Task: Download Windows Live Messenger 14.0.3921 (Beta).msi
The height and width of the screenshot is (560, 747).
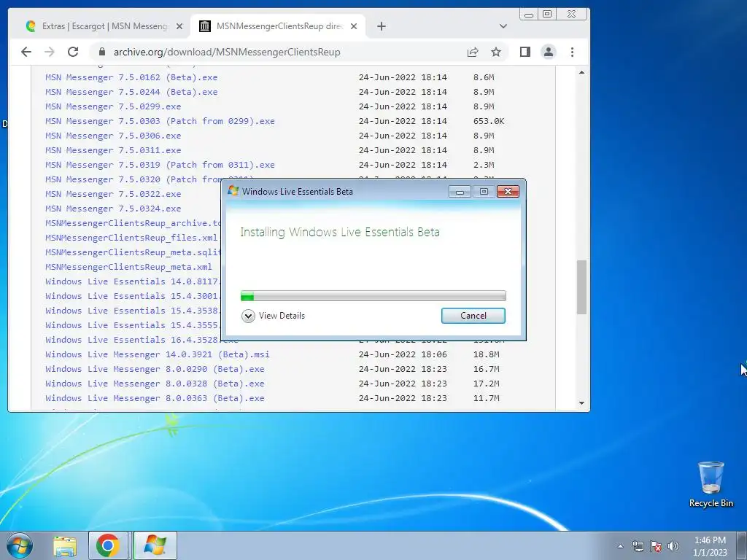Action: coord(158,354)
